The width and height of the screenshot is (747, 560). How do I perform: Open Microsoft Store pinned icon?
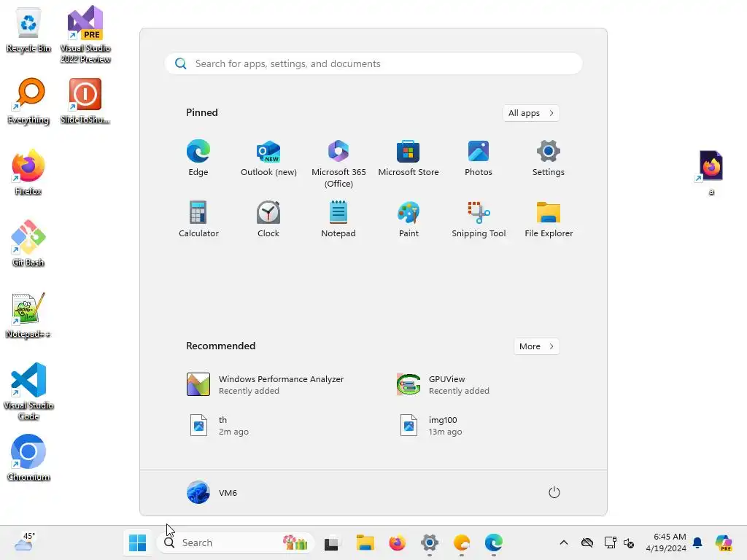click(x=409, y=158)
